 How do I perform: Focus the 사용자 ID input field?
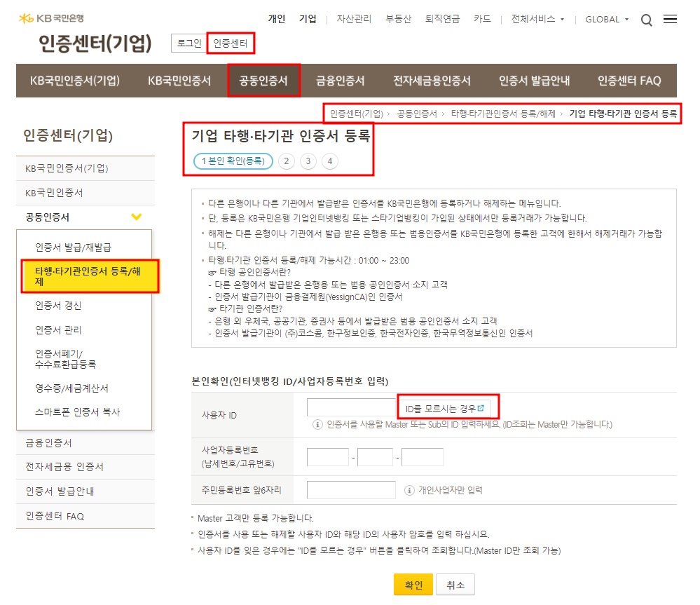[352, 407]
